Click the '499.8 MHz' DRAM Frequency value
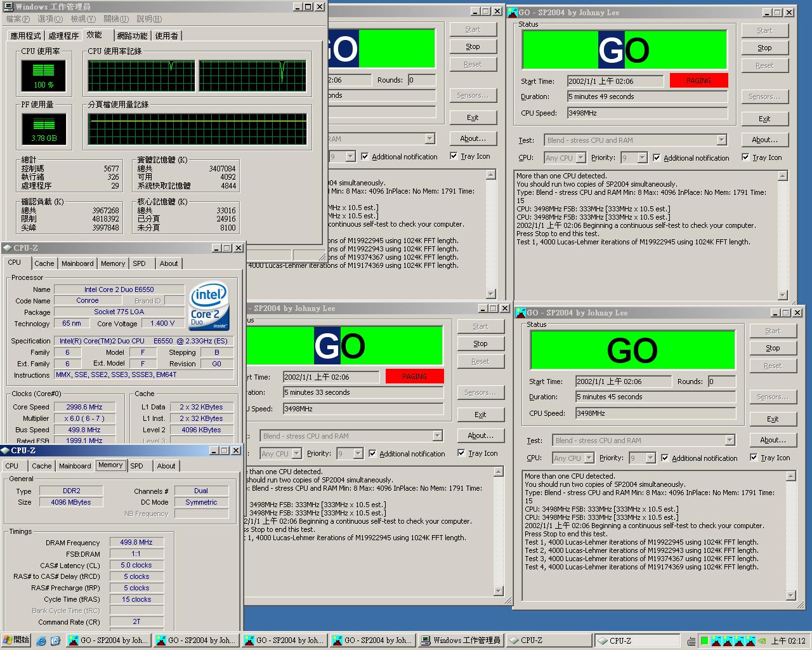The height and width of the screenshot is (650, 812). 136,543
